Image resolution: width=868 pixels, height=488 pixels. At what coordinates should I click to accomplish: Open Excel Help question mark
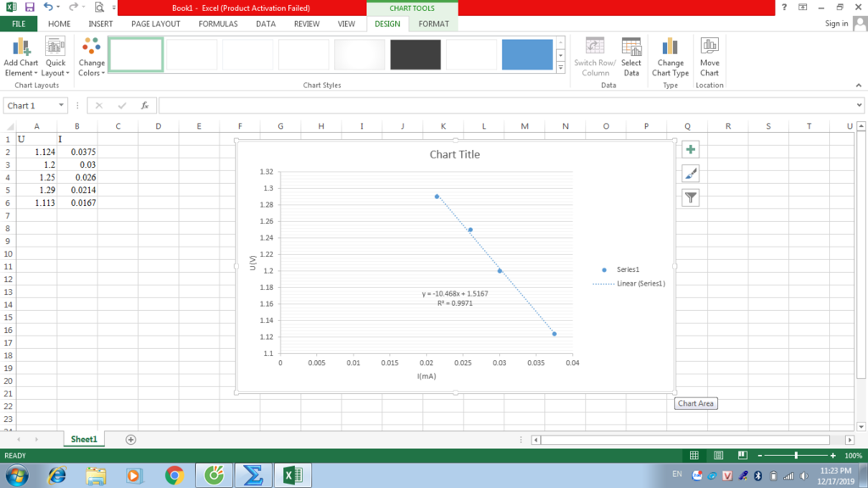click(x=784, y=7)
